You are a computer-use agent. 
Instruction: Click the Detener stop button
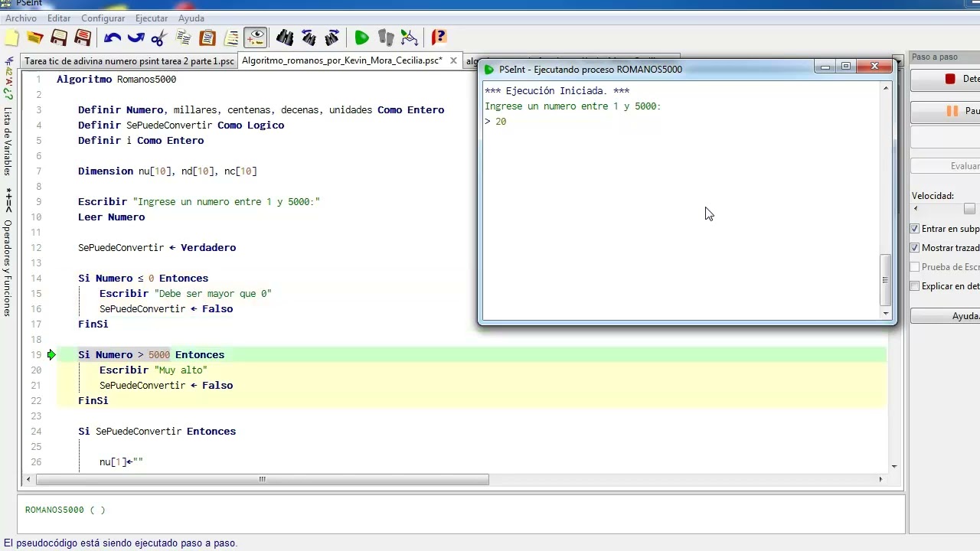(x=946, y=79)
